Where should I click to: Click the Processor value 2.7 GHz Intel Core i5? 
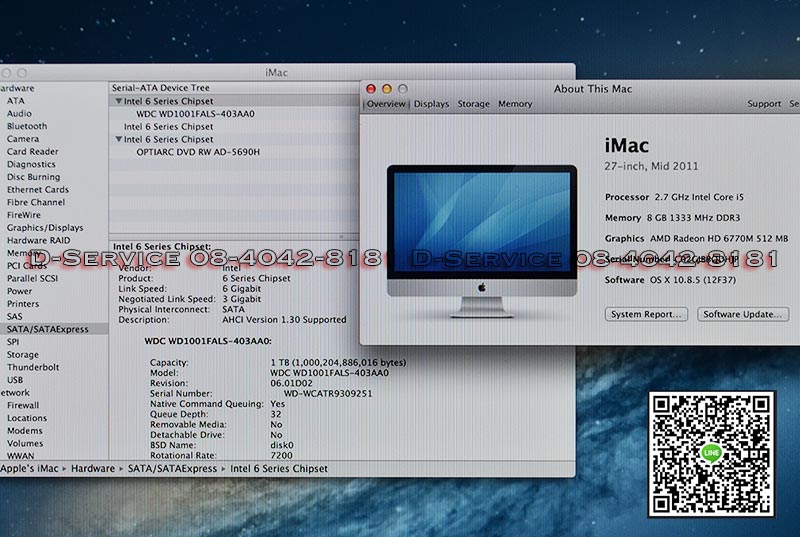[x=699, y=197]
